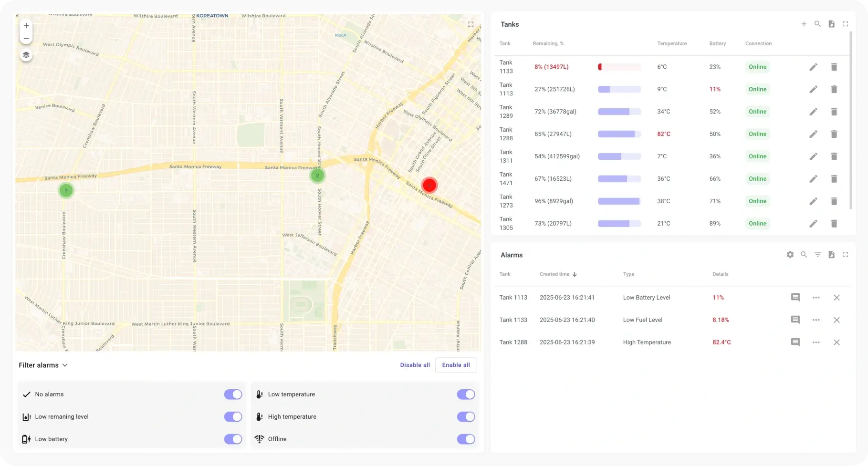
Task: Toggle the High temperature filter switch
Action: [x=466, y=416]
